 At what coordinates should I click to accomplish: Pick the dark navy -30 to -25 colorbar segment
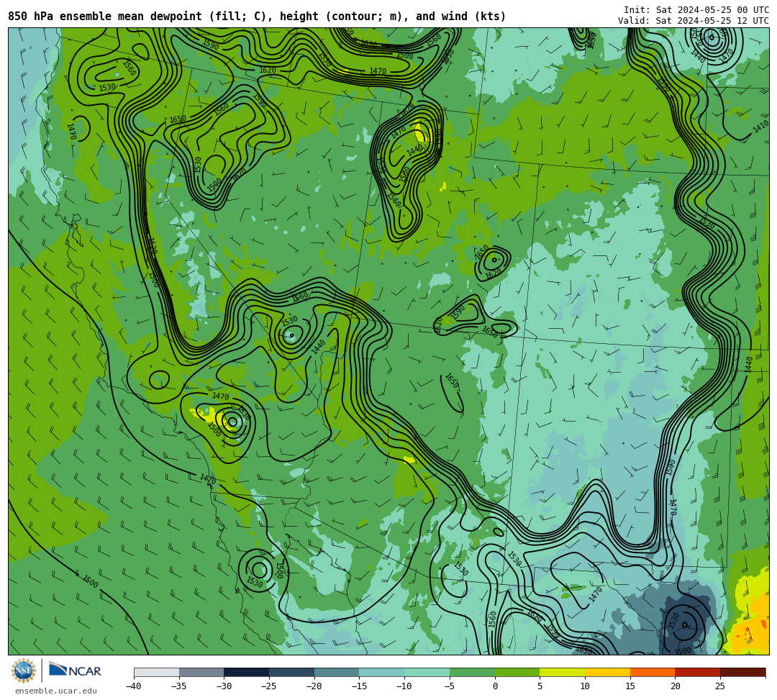coord(247,672)
